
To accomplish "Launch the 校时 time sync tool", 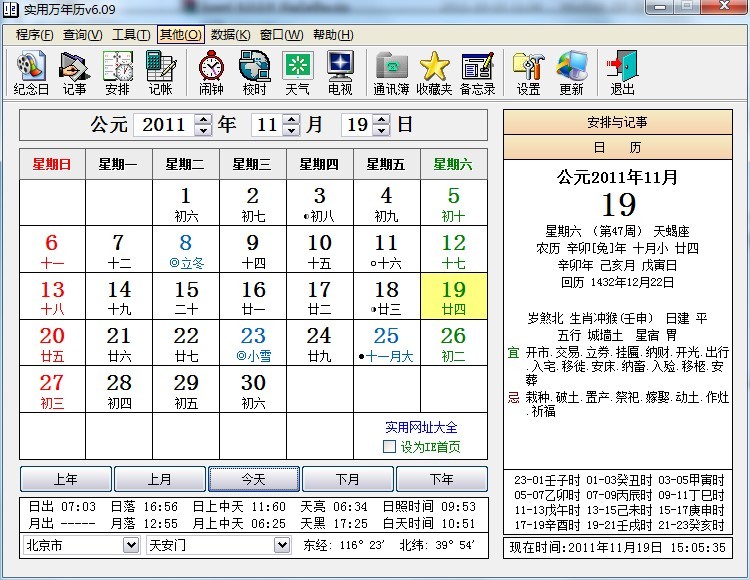I will coord(254,72).
